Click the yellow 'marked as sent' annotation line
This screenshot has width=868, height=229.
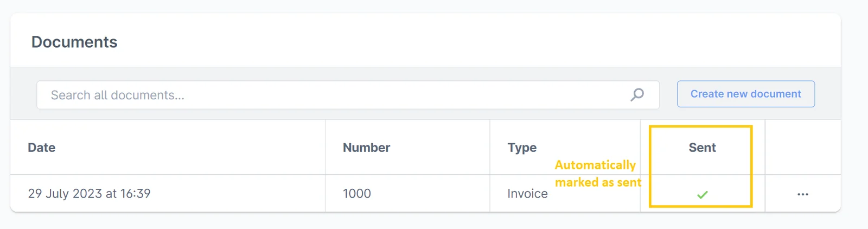click(598, 182)
